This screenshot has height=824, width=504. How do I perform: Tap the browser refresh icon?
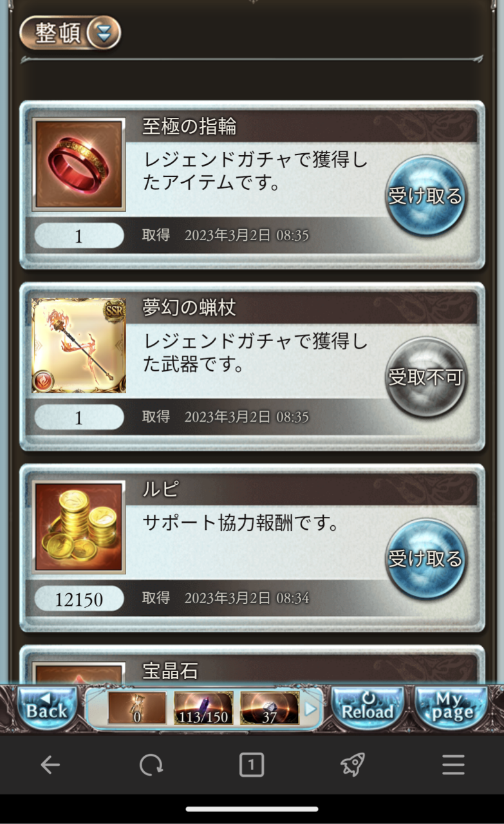151,765
